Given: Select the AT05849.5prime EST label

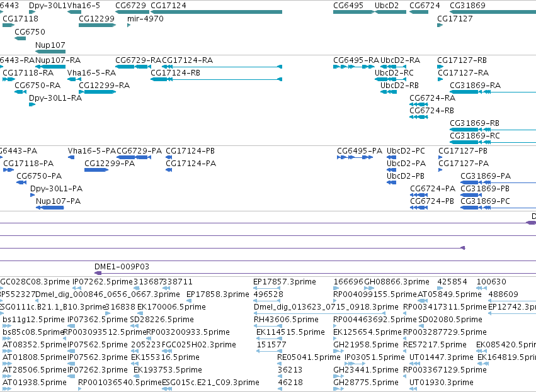Looking at the screenshot, I should [x=450, y=294].
